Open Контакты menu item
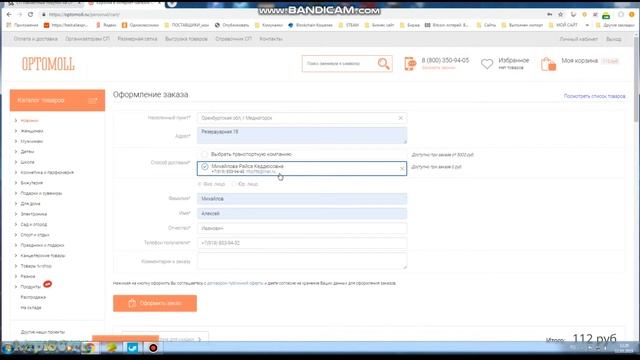640x360 pixels. click(x=271, y=39)
